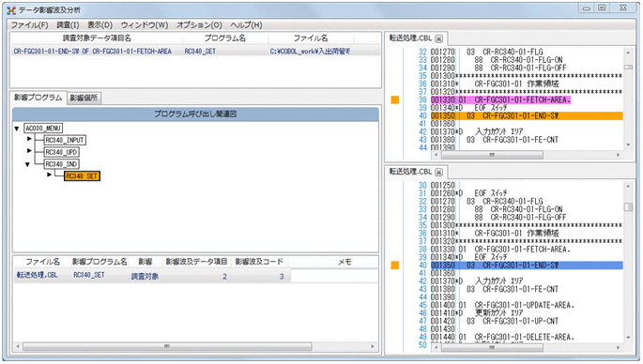
Task: Click upper editor scroll up arrow
Action: (x=628, y=53)
